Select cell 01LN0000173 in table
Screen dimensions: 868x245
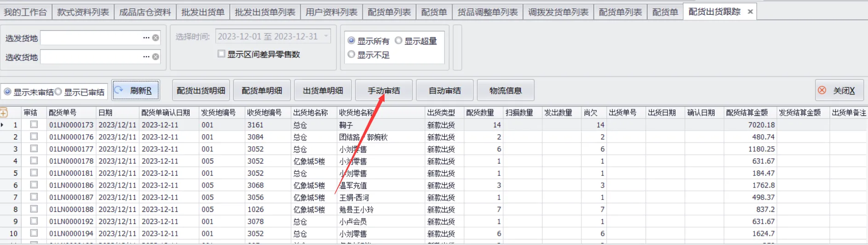pyautogui.click(x=71, y=125)
